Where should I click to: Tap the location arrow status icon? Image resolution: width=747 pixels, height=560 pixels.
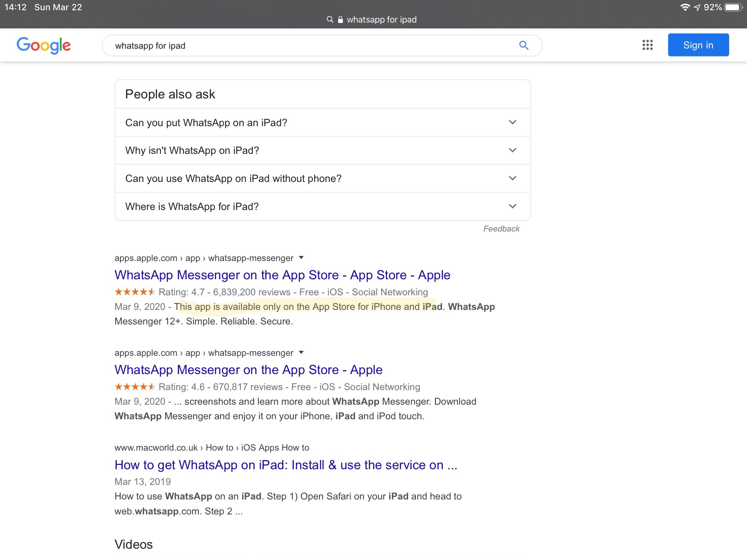pyautogui.click(x=697, y=7)
